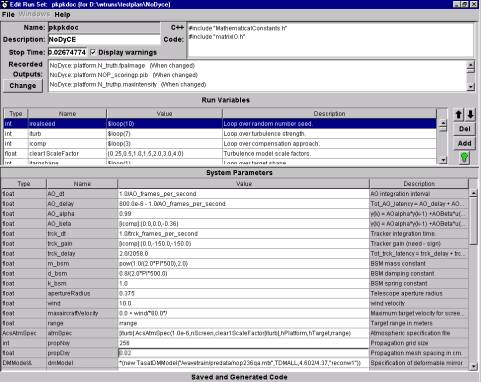This screenshot has height=382, width=481.
Task: Click the $loop(7) value cell
Action: 164,134
